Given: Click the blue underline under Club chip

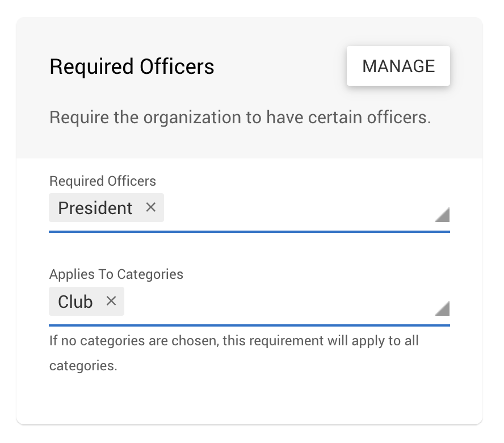Looking at the screenshot, I should point(249,325).
